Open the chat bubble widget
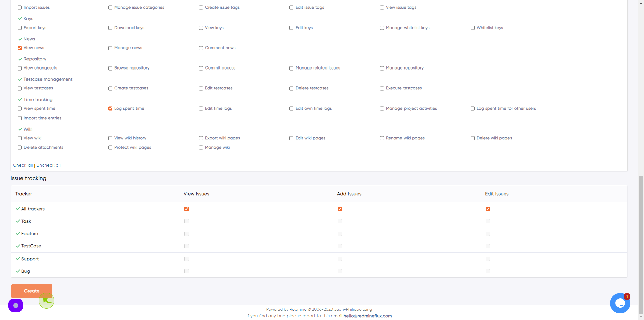This screenshot has width=644, height=320. (620, 303)
